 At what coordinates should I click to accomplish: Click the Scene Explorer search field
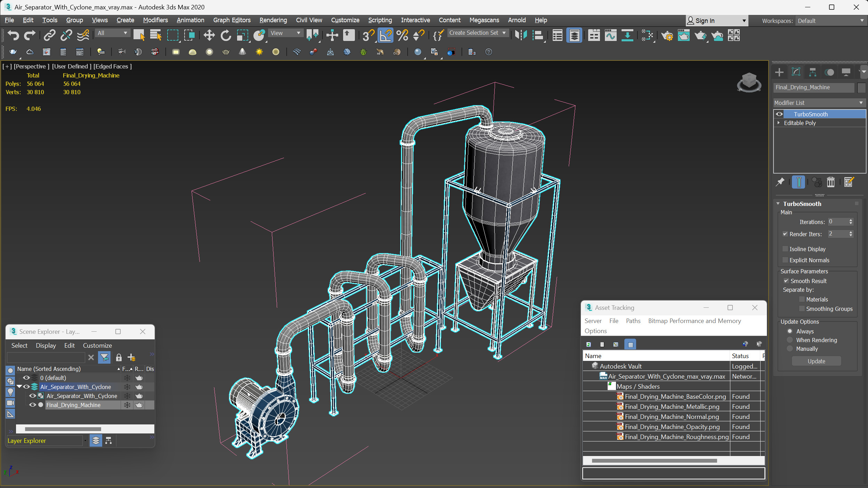tap(46, 357)
